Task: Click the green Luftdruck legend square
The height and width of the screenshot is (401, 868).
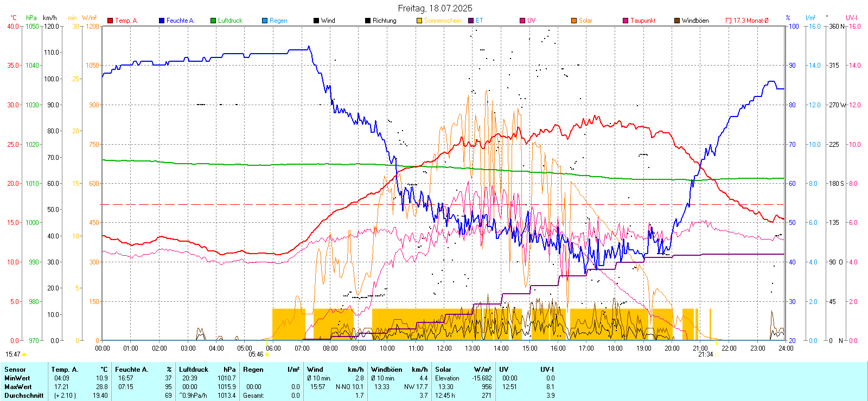Action: (x=213, y=21)
